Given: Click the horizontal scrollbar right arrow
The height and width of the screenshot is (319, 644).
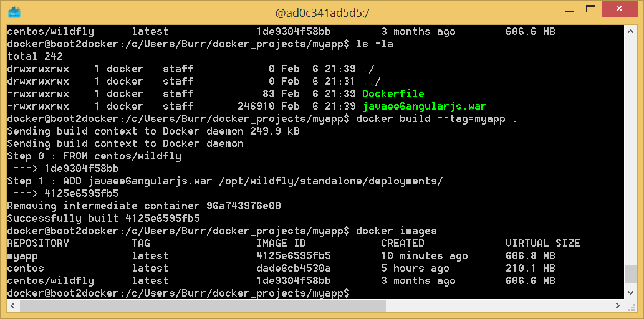Looking at the screenshot, I should (x=618, y=305).
